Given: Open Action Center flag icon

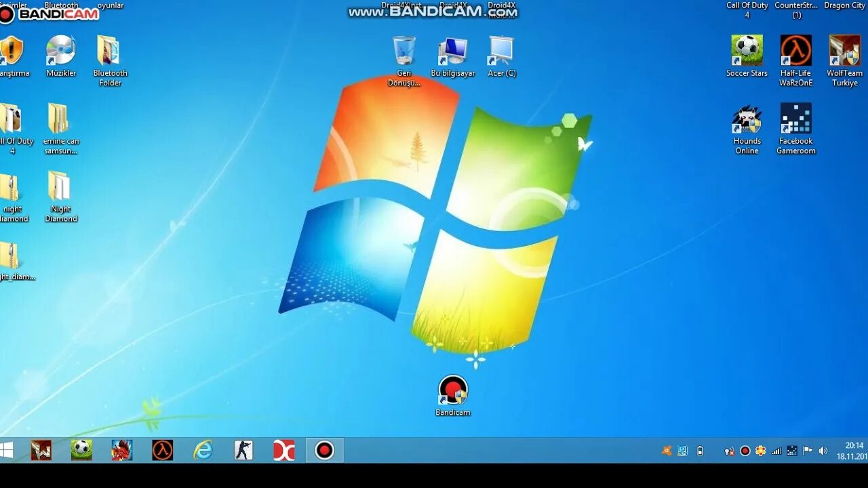Looking at the screenshot, I should pos(808,451).
